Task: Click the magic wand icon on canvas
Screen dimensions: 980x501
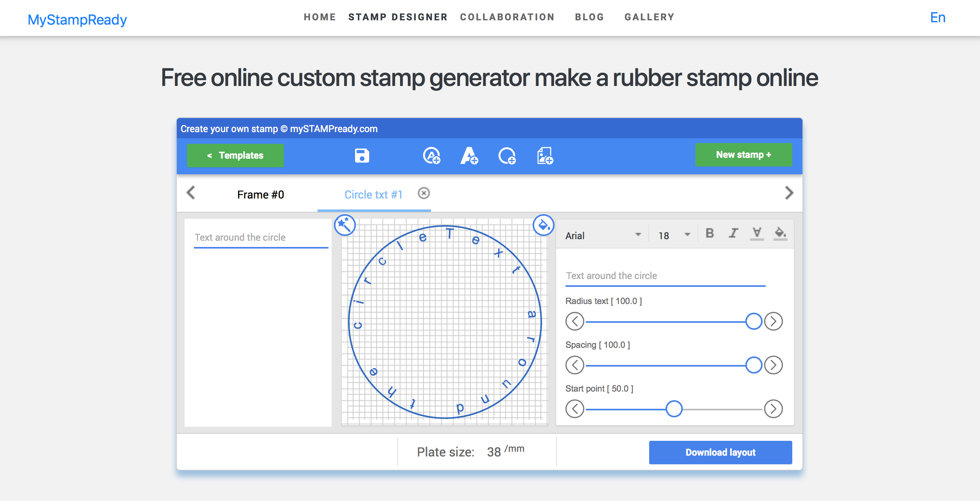Action: pos(345,225)
